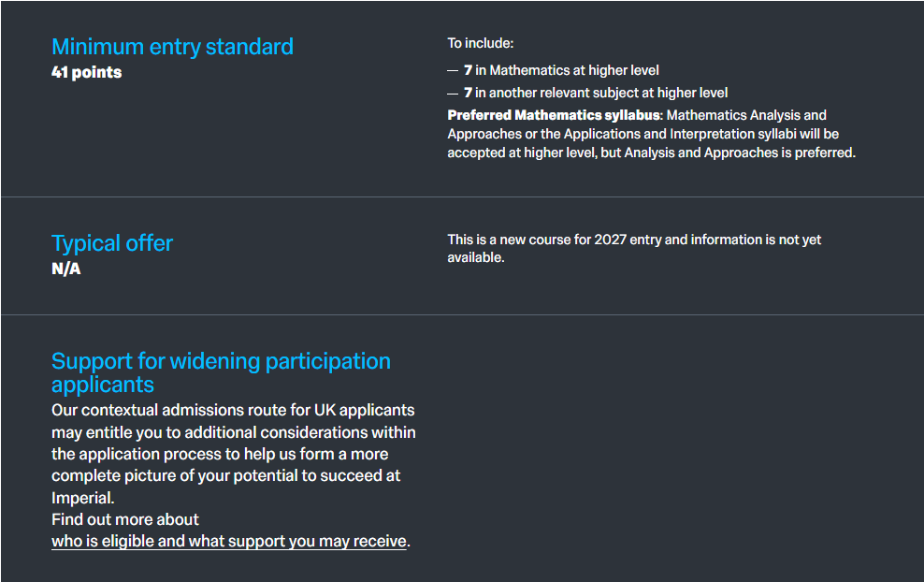Click the 41 points text

86,72
